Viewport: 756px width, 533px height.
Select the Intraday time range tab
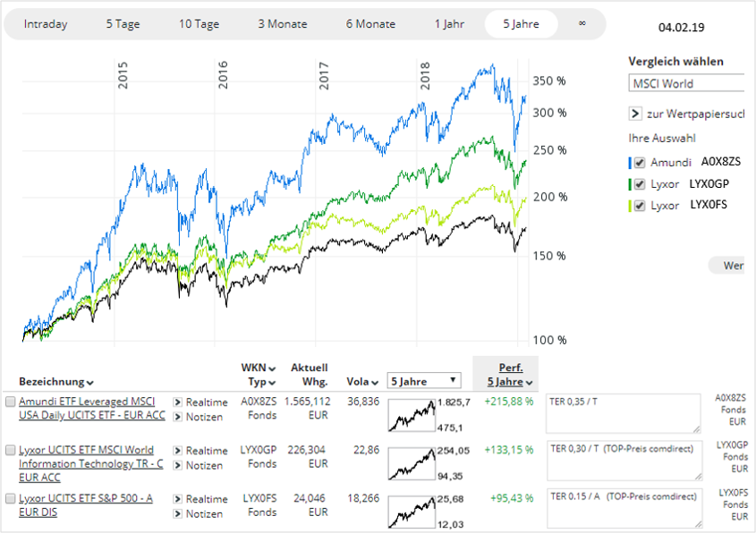[x=46, y=24]
